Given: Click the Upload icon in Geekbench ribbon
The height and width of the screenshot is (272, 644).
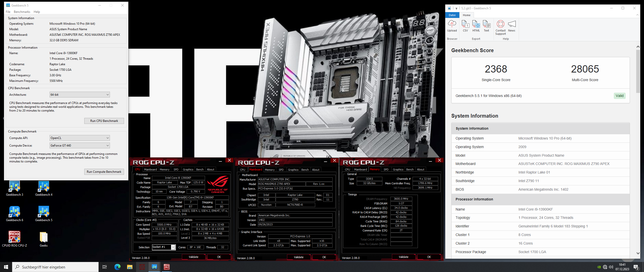Looking at the screenshot, I should (x=452, y=26).
